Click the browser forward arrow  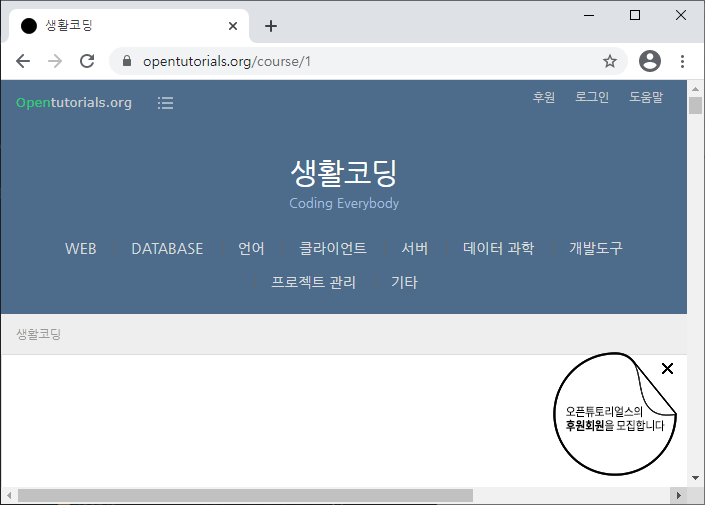click(55, 61)
